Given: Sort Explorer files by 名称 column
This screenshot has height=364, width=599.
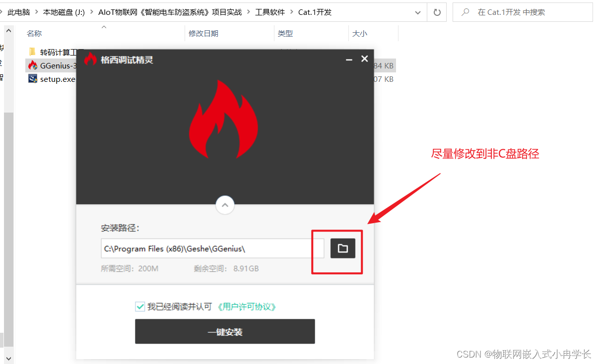Looking at the screenshot, I should pyautogui.click(x=34, y=33).
